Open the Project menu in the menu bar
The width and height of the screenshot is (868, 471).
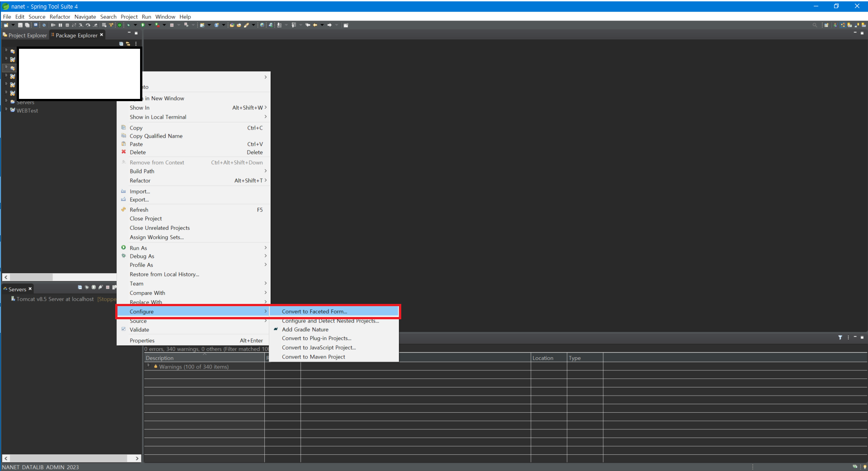(129, 17)
